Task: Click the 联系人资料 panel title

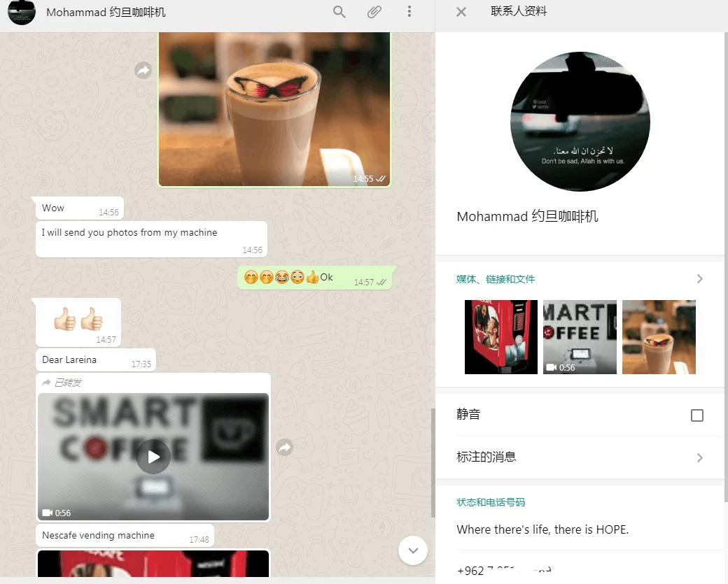Action: coord(519,11)
